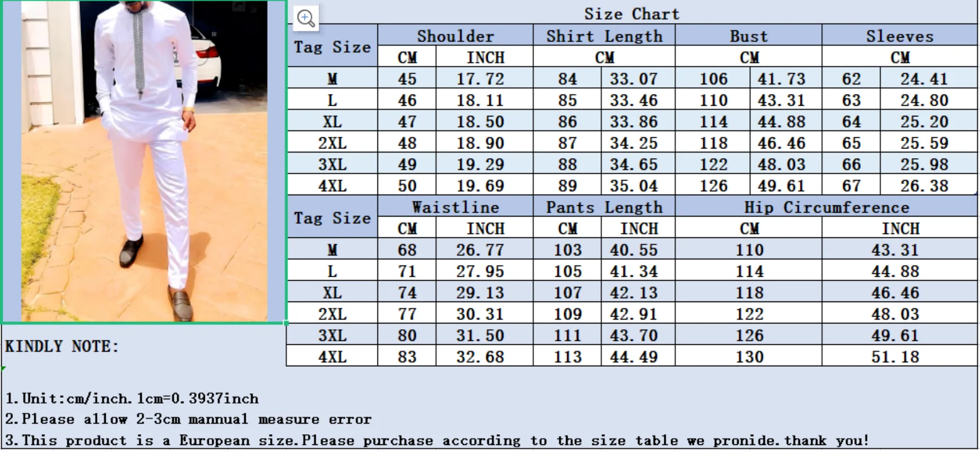Select the shoulder value "18.50"
The image size is (980, 450).
[x=480, y=121]
